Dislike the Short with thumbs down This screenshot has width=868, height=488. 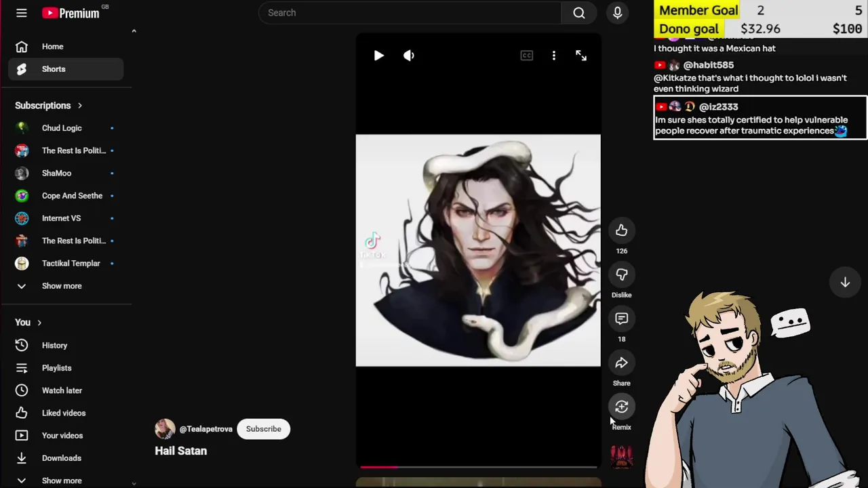pos(622,274)
